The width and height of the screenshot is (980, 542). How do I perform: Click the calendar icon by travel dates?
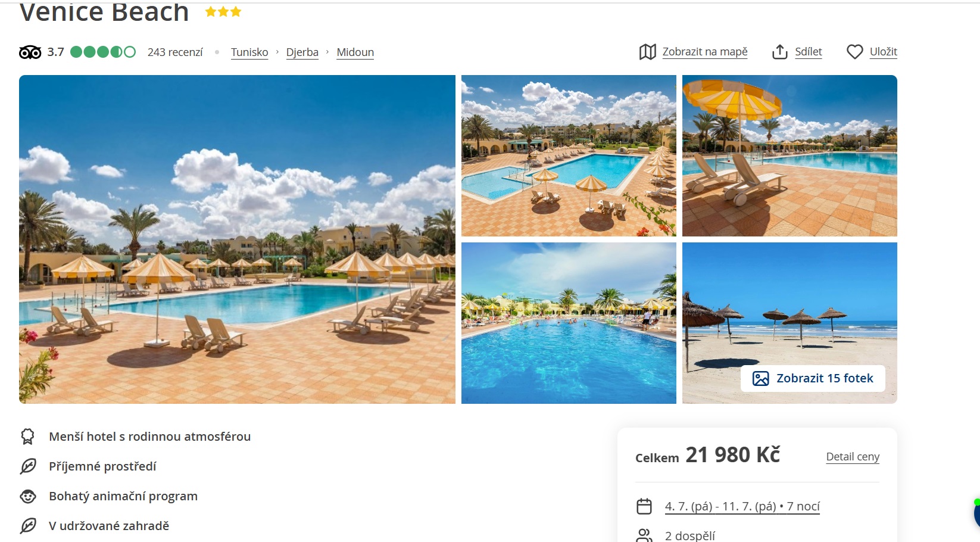click(x=644, y=506)
